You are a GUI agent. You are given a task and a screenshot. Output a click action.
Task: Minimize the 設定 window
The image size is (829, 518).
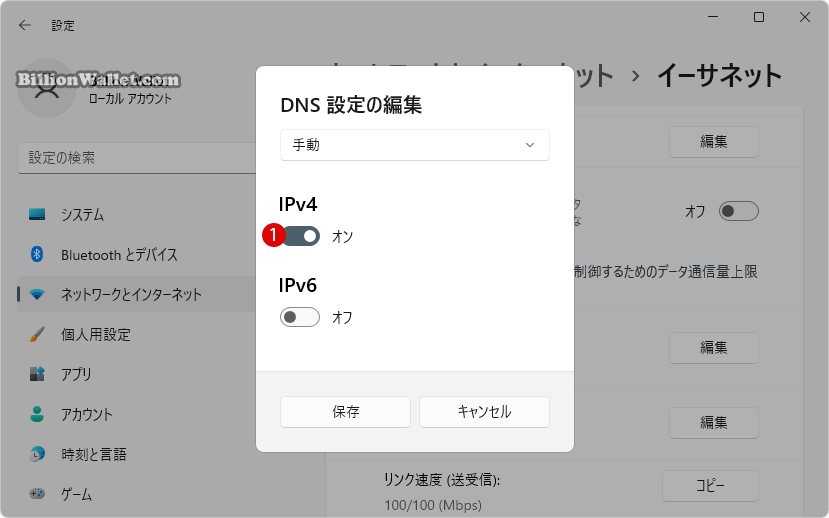tap(713, 17)
